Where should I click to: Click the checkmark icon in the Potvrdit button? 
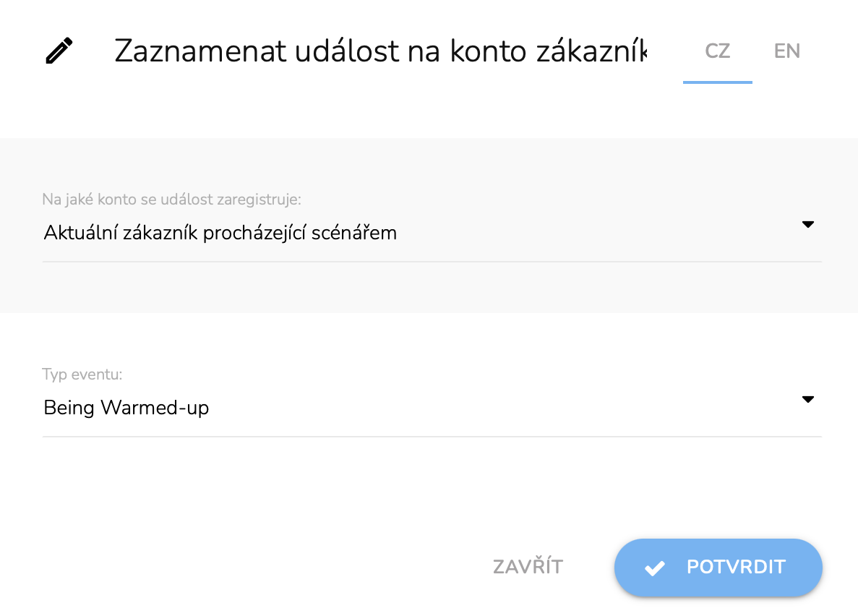[x=655, y=568]
